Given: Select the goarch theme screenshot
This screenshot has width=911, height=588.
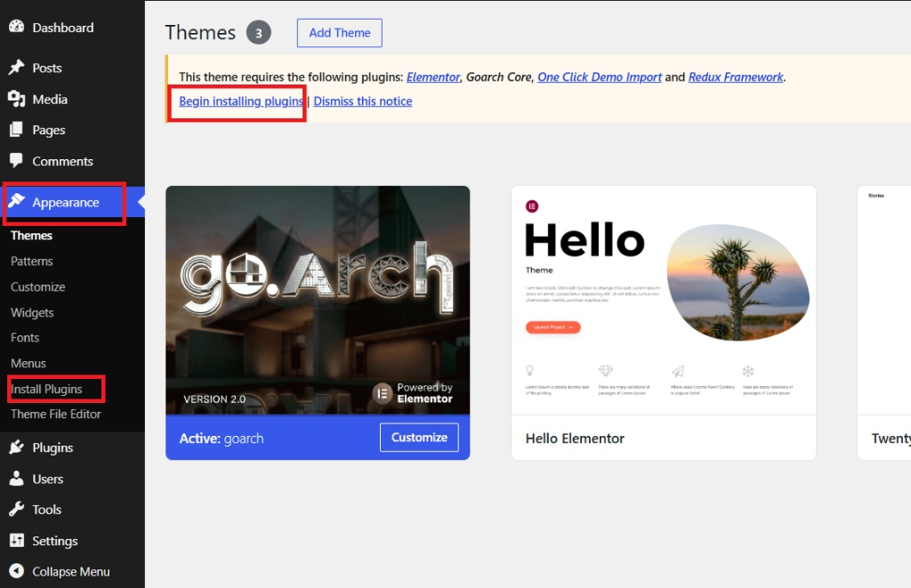Looking at the screenshot, I should 318,301.
